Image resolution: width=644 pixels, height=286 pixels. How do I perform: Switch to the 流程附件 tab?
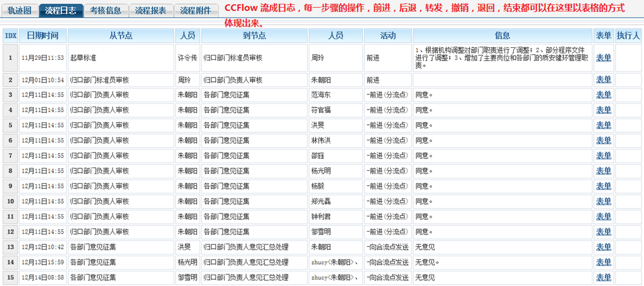pos(196,10)
